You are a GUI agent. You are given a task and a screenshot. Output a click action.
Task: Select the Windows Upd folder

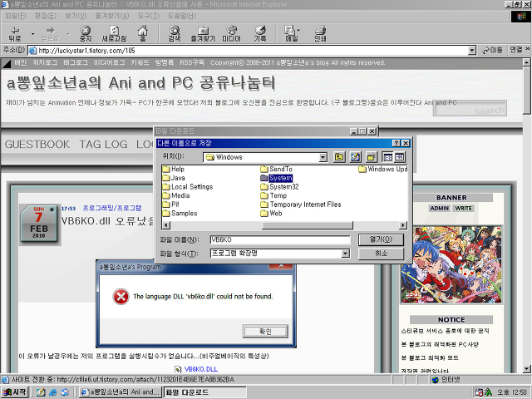pos(383,169)
